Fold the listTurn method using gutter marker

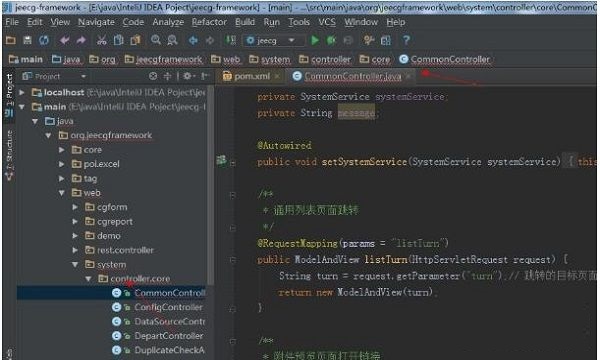[232, 260]
